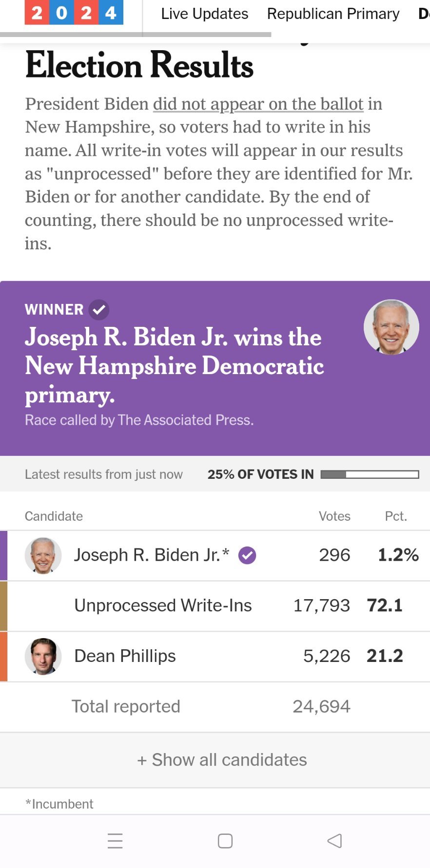430x868 pixels.
Task: Click the purple check beside Biden's name
Action: point(247,555)
